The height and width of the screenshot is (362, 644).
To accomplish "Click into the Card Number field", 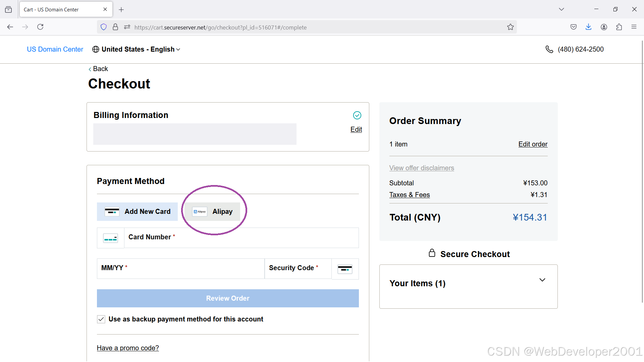I will click(241, 238).
